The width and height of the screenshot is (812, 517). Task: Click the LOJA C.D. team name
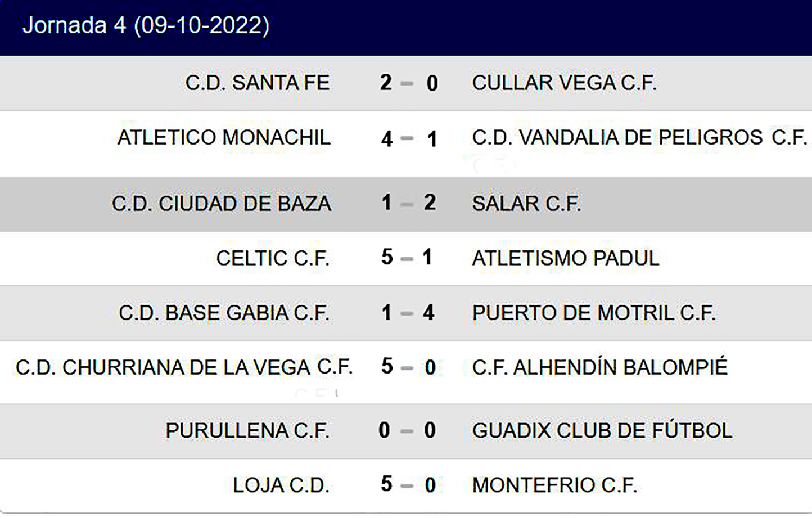click(281, 485)
